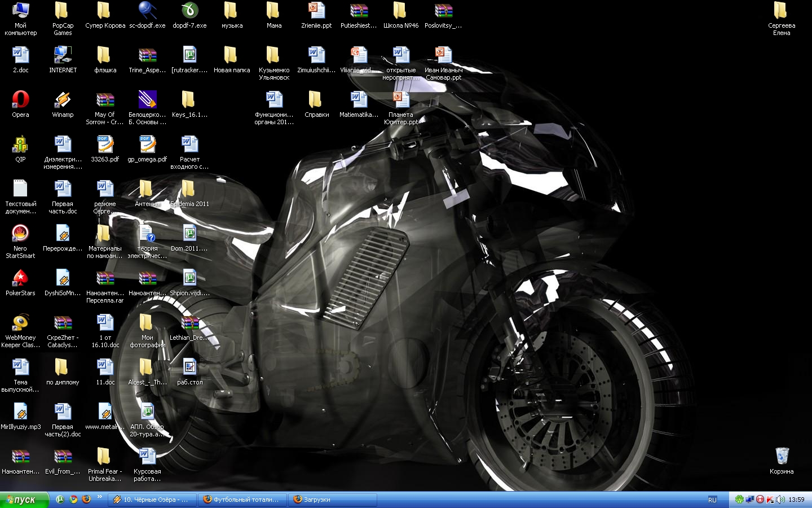Switch to Футбольный тотали… taskbar window

[242, 500]
